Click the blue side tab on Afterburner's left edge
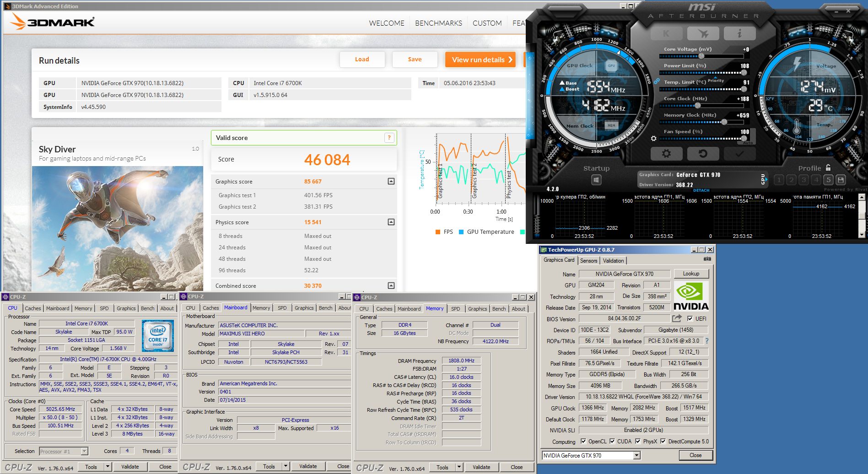Screen dimensions: 868x474 click(x=530, y=95)
